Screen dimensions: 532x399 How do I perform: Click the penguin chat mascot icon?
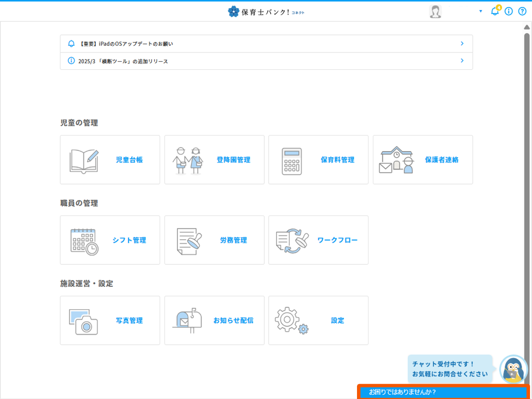pyautogui.click(x=514, y=369)
